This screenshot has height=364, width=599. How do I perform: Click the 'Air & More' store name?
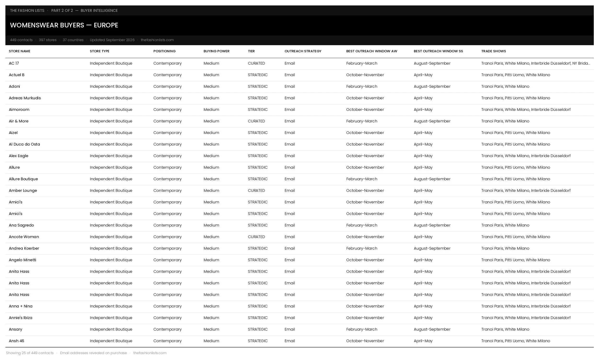point(18,121)
